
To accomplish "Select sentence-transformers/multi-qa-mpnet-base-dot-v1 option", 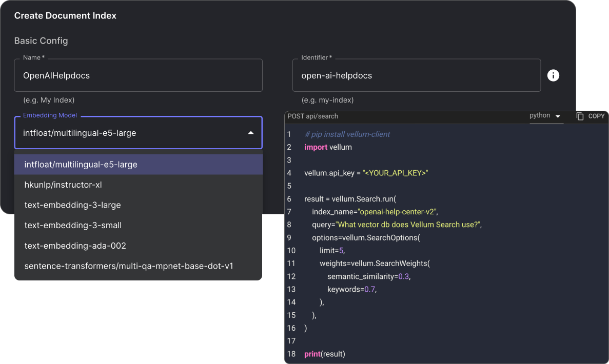I will (x=129, y=266).
